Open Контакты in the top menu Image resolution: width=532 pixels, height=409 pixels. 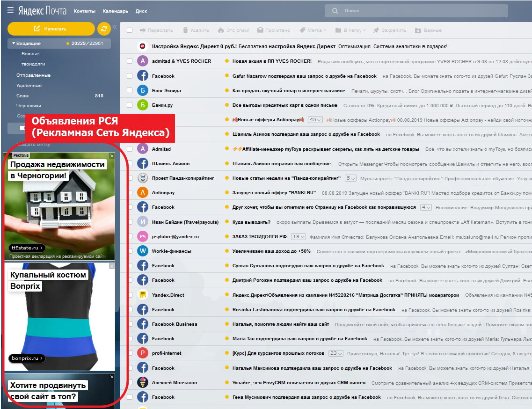(x=85, y=11)
